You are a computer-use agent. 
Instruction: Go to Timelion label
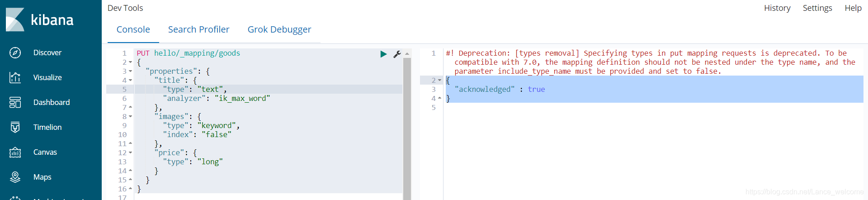point(47,128)
